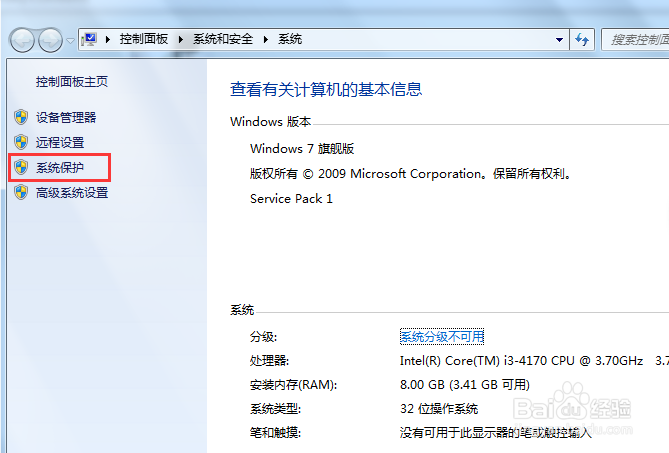Viewport: 669px width, 453px height.
Task: Select the 系统 breadcrumb
Action: coord(290,39)
